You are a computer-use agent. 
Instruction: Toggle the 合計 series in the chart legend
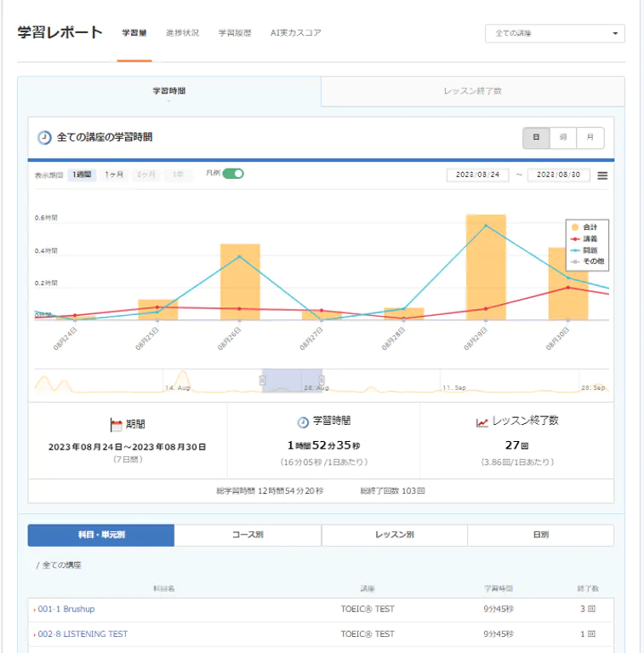(585, 227)
